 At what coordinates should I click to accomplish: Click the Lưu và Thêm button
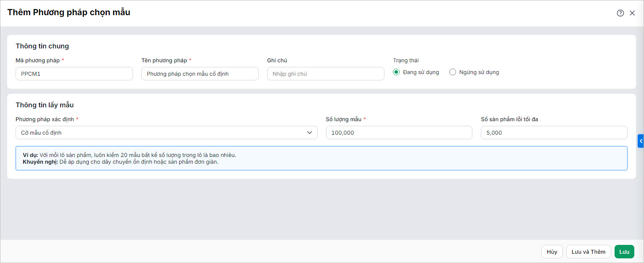(588, 252)
